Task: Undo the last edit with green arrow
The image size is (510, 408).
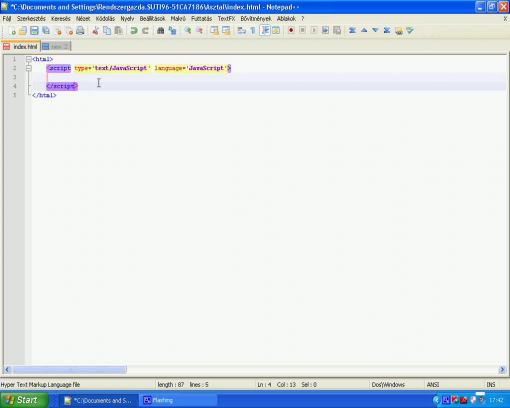Action: coord(134,31)
